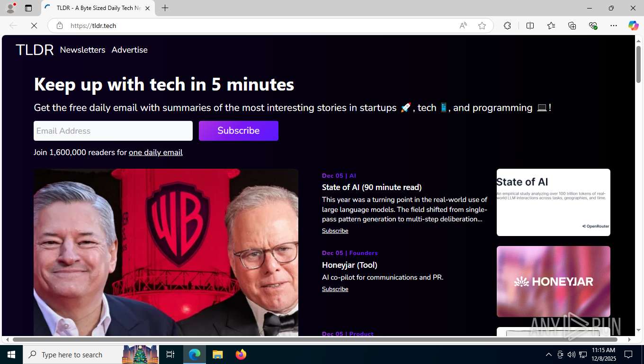Open the Extensions puzzle icon
Viewport: 644px width, 364px height.
point(507,26)
